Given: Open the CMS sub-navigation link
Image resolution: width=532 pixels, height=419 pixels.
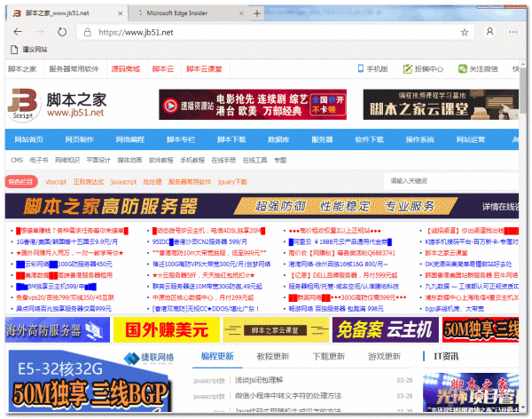Looking at the screenshot, I should coord(17,160).
